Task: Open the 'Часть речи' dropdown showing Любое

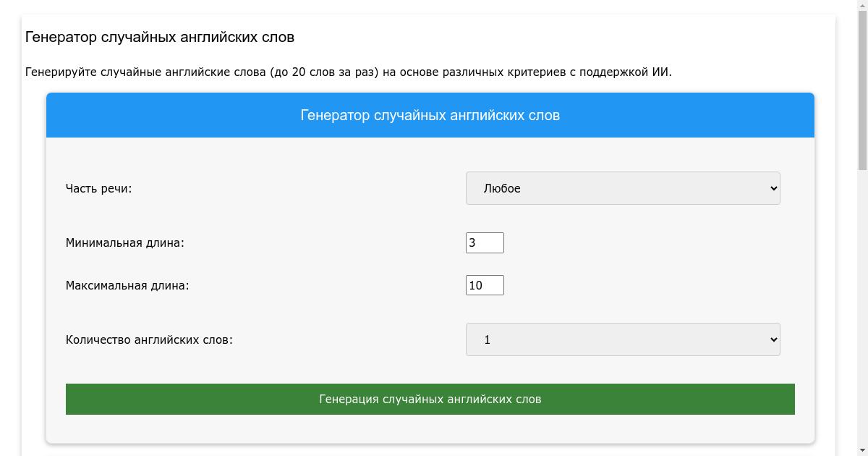Action: (622, 188)
